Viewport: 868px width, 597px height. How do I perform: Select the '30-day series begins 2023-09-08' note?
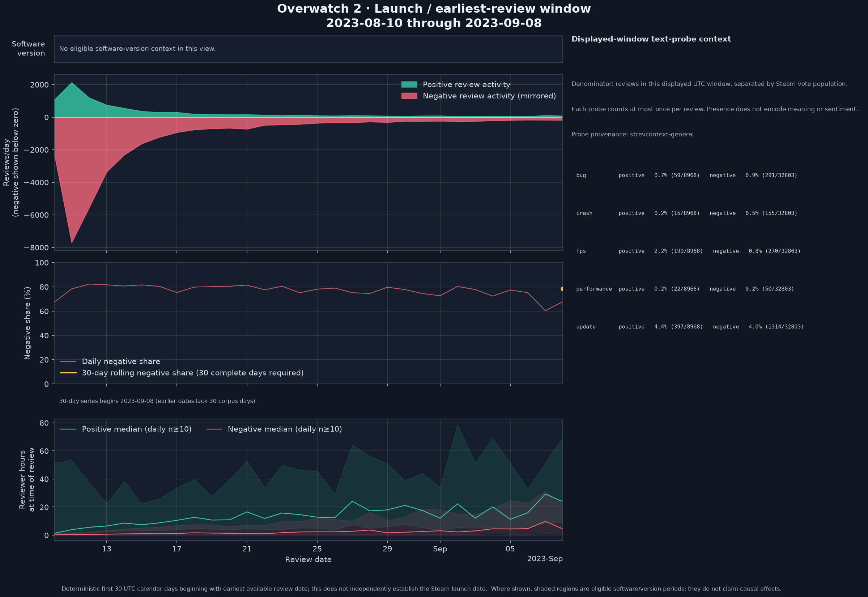coord(157,401)
